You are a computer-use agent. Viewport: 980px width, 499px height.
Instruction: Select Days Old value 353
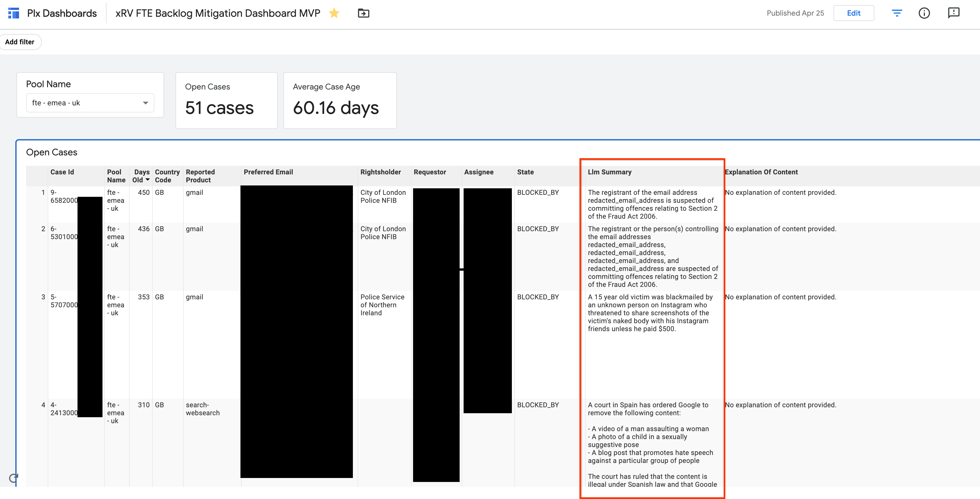(x=143, y=297)
